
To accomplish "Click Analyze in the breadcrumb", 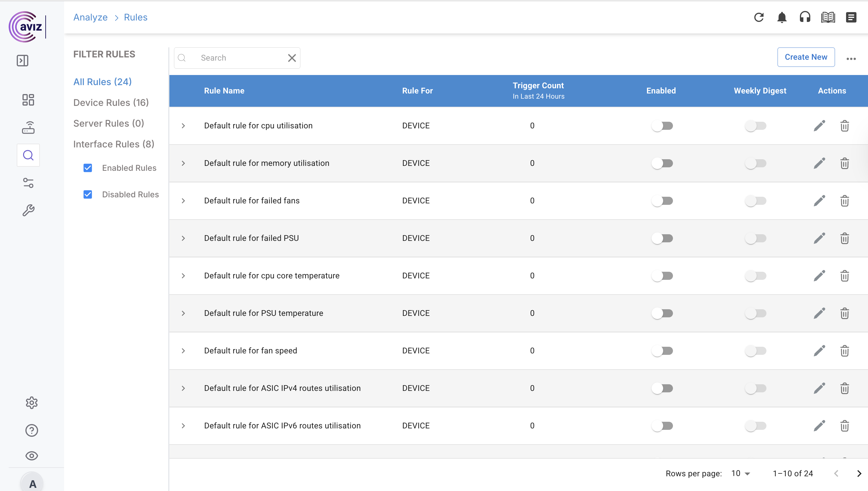I will point(90,17).
